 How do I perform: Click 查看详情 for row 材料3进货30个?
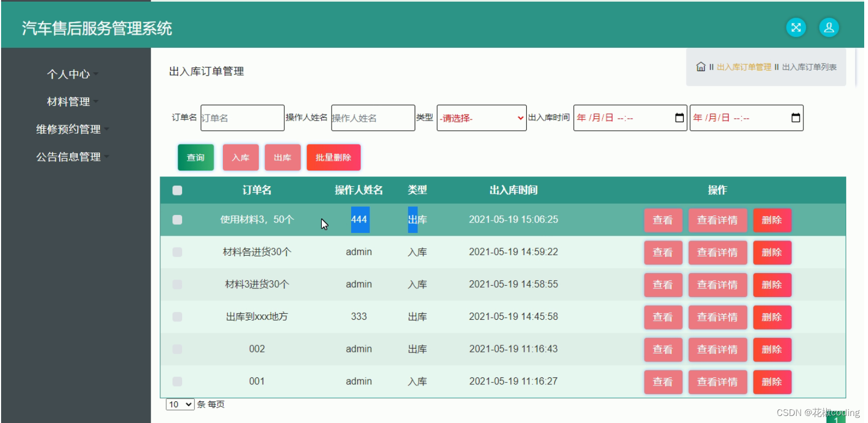717,285
